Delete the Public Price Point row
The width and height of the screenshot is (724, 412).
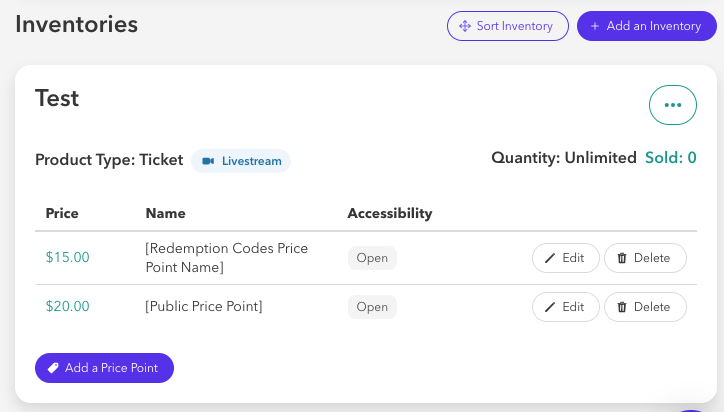click(x=645, y=307)
